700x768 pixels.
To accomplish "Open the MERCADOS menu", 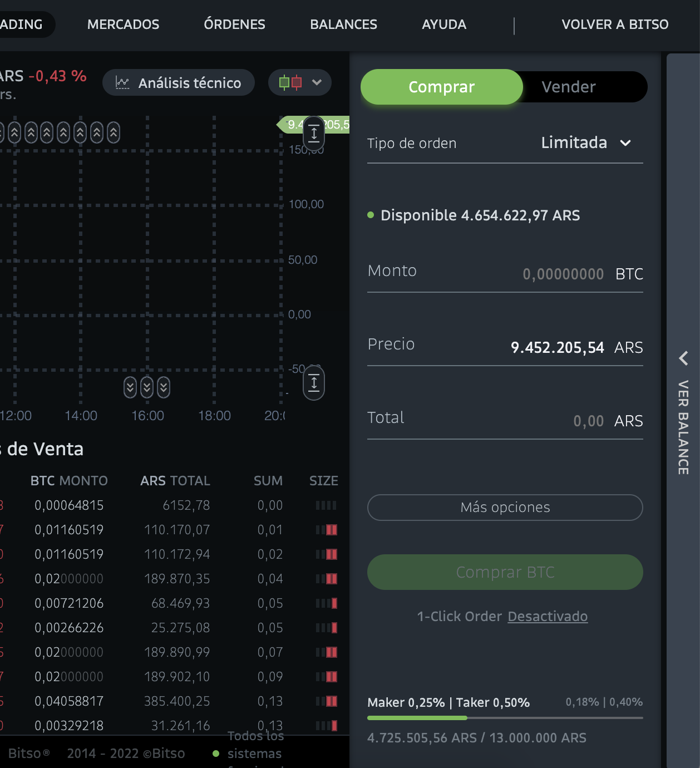I will pyautogui.click(x=122, y=24).
